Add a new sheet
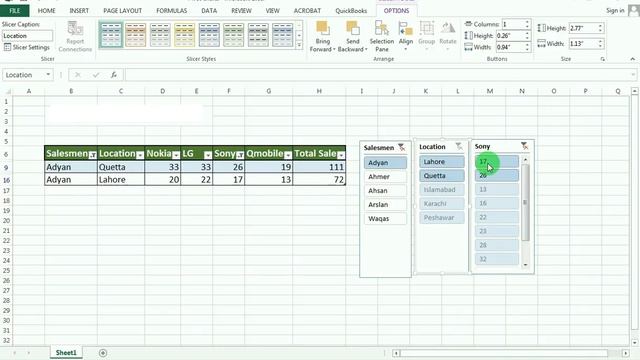The image size is (640, 360). pyautogui.click(x=103, y=353)
